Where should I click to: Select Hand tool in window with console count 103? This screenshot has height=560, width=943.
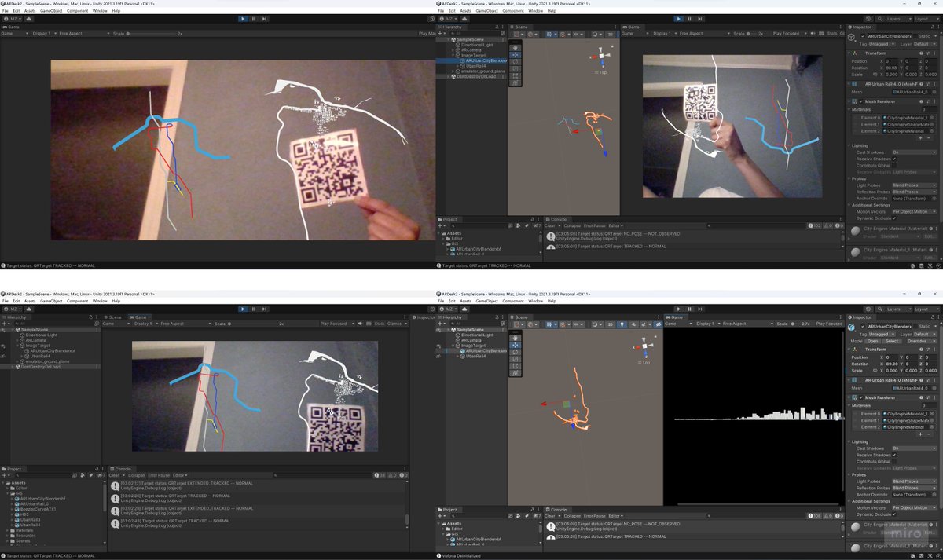516,48
